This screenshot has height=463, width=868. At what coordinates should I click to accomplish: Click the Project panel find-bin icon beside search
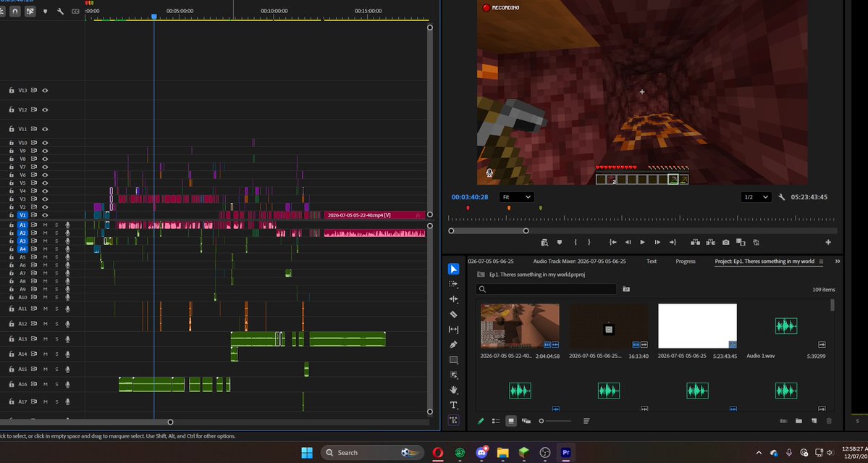tap(626, 289)
